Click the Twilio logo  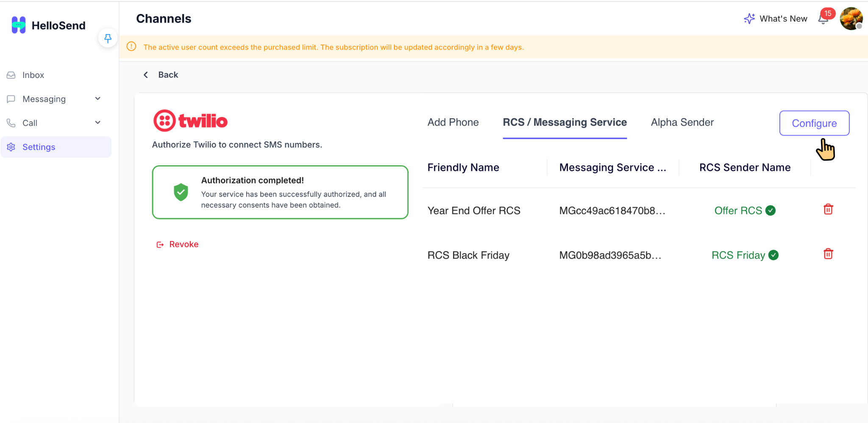tap(190, 121)
